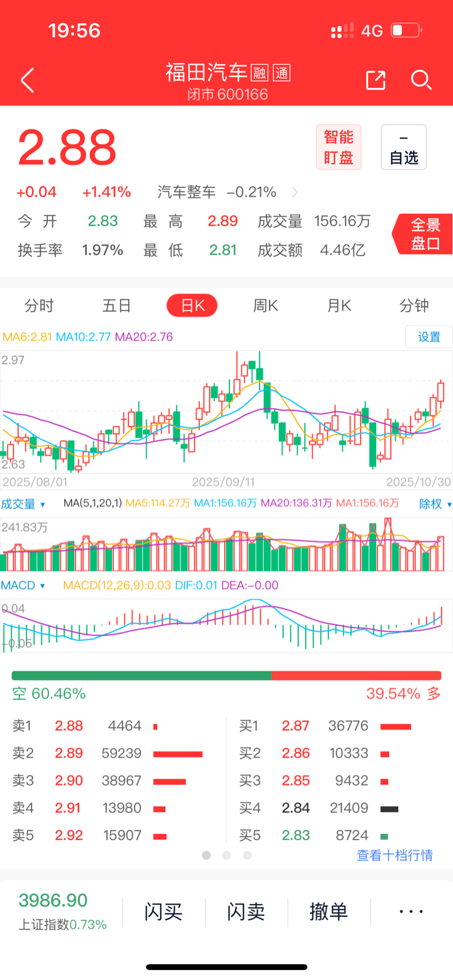Image resolution: width=453 pixels, height=980 pixels.
Task: Tap the 通 stock-connect badge
Action: click(x=282, y=73)
